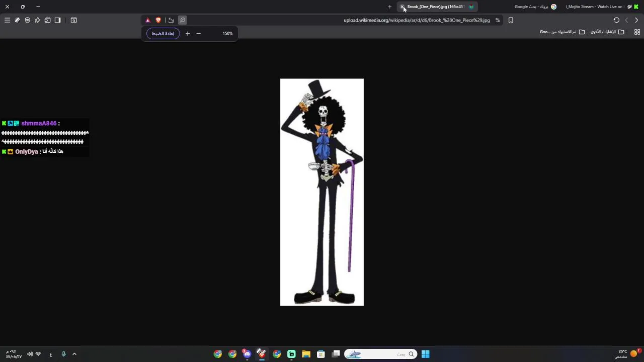This screenshot has width=644, height=362.
Task: Close the Brook_(One_Piece).jpg tab
Action: tap(402, 7)
